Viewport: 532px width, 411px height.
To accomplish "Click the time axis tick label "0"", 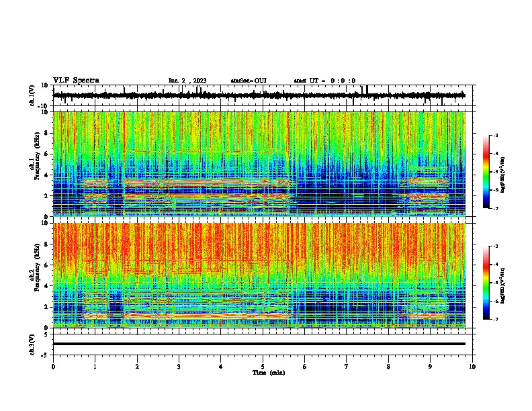I will [53, 367].
